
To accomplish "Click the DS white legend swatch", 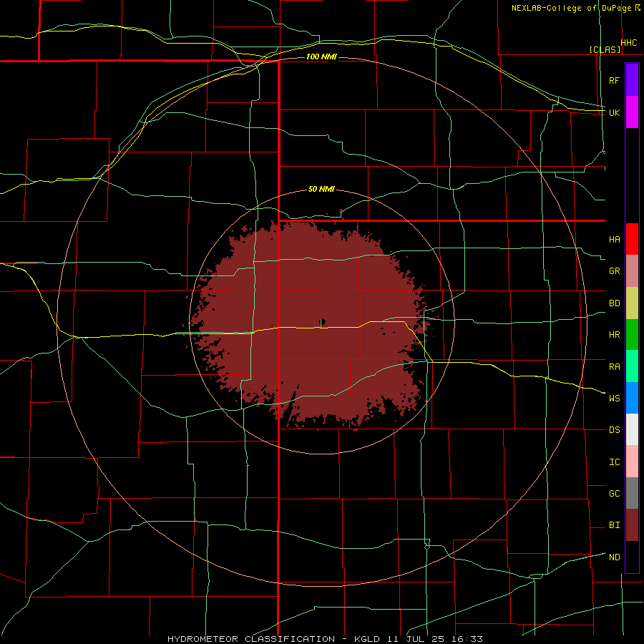I will pos(632,429).
